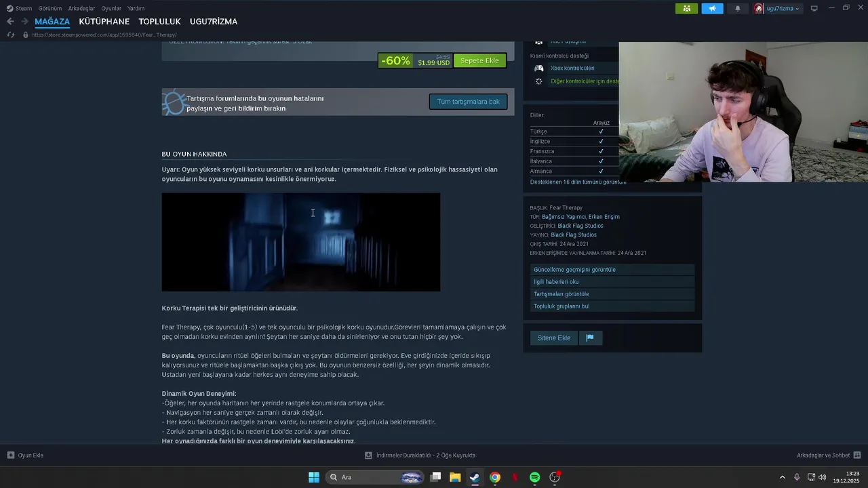868x488 pixels.
Task: Open friends chat icon in footer corner
Action: (857, 455)
